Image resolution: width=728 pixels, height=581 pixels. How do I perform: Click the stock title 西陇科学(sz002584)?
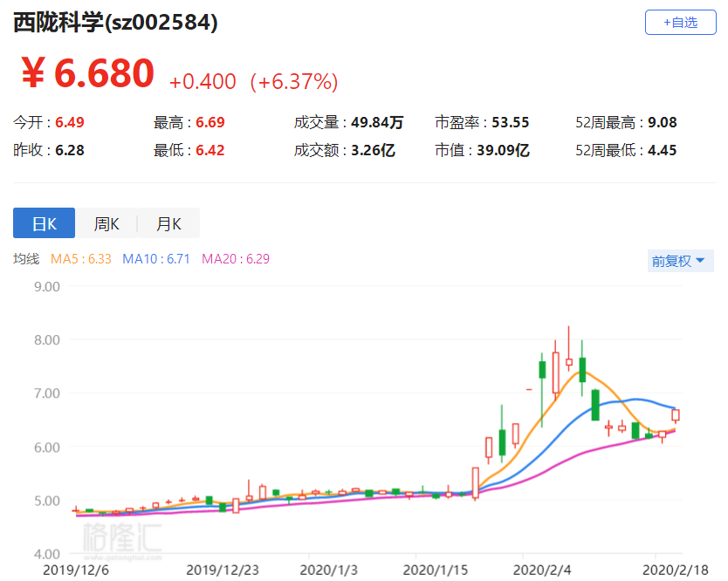[115, 22]
